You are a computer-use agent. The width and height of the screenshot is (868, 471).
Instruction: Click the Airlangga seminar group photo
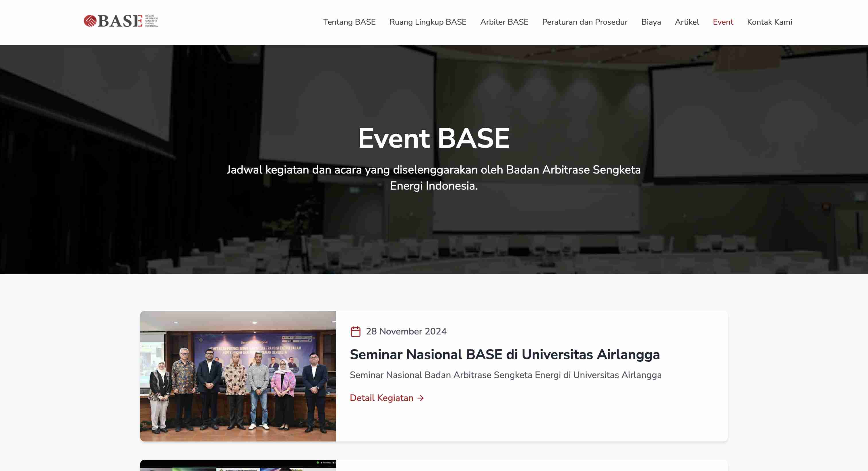(238, 376)
